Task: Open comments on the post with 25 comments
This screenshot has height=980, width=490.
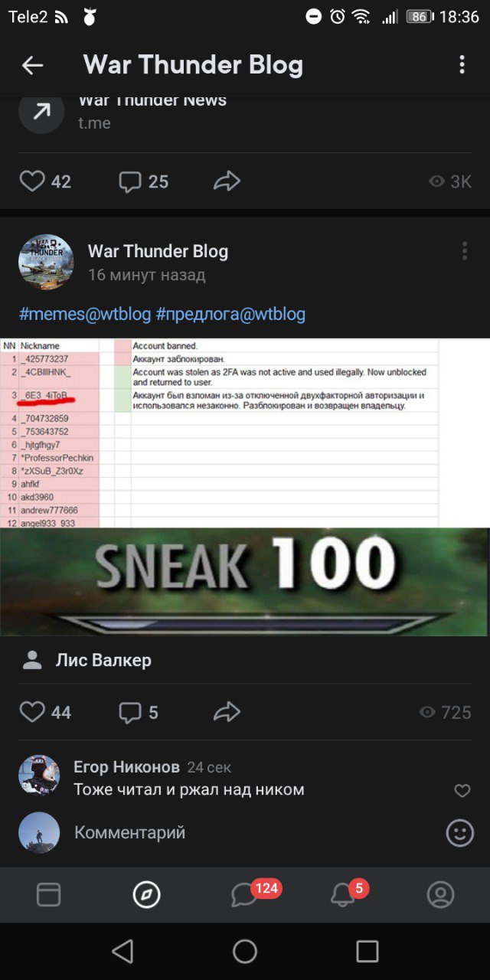Action: pyautogui.click(x=130, y=181)
